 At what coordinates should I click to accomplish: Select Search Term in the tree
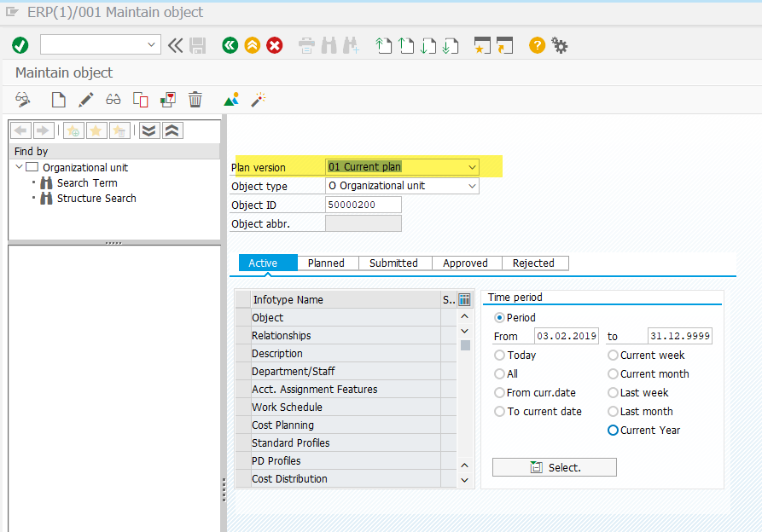87,183
